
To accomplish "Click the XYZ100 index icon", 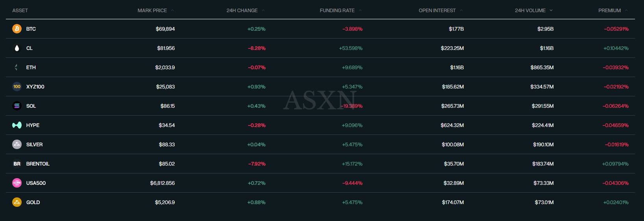I will (17, 87).
